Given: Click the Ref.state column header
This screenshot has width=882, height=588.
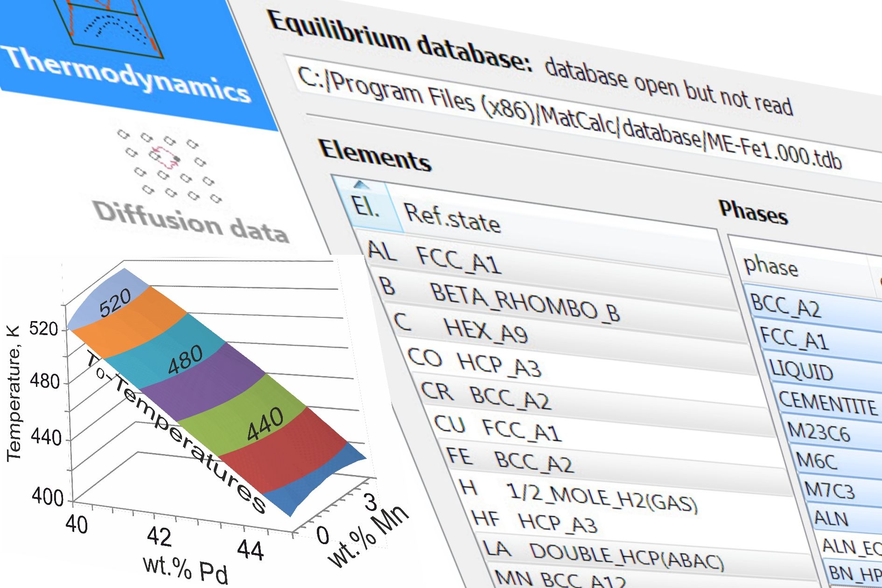Looking at the screenshot, I should tap(452, 218).
